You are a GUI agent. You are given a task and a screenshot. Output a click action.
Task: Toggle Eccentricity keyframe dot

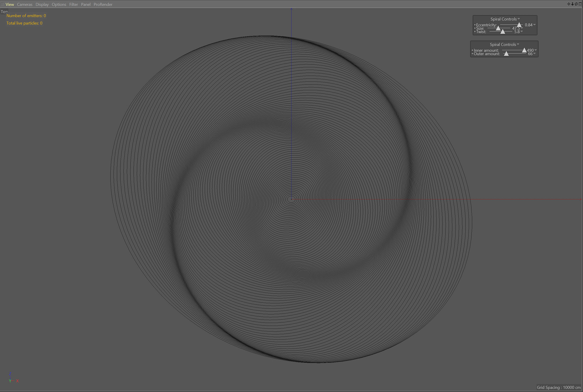tap(475, 25)
